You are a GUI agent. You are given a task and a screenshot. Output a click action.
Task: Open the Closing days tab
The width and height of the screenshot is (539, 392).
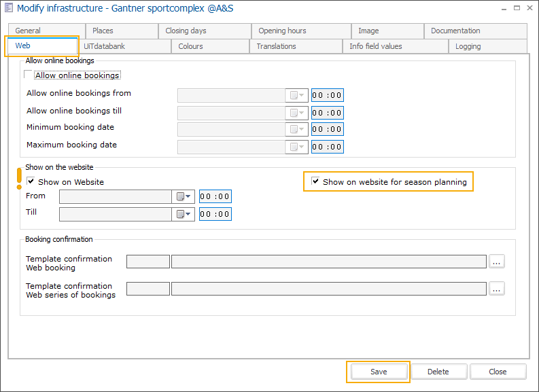205,31
